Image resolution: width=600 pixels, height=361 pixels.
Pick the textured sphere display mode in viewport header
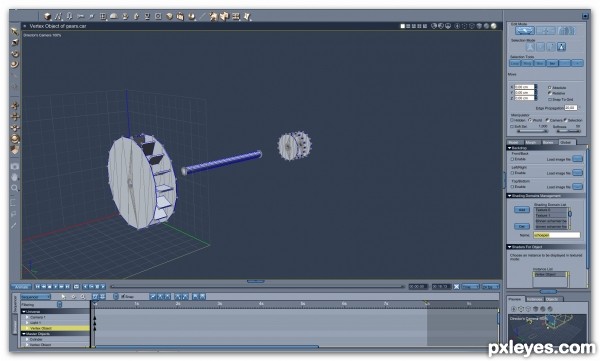click(494, 26)
